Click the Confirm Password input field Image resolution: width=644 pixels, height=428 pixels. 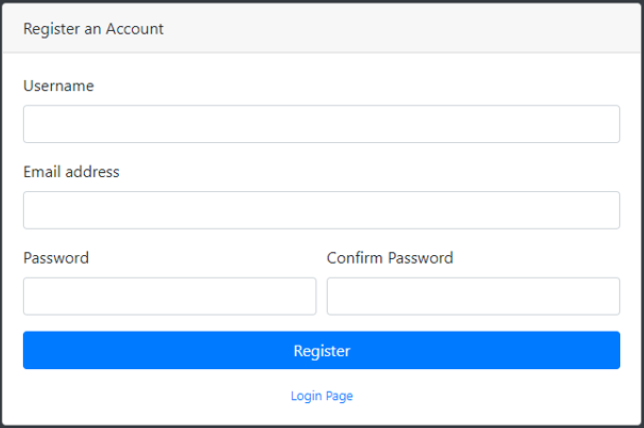coord(473,296)
